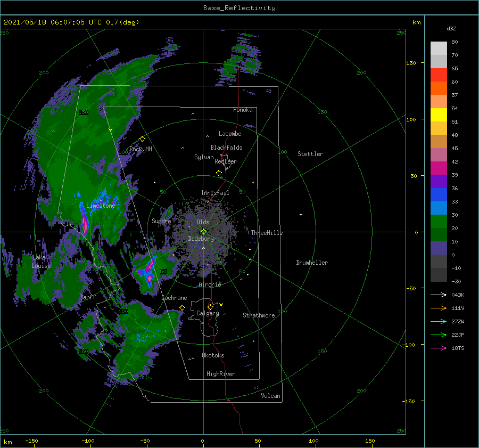Click the 18TS legend label
The image size is (479, 448).
[458, 348]
